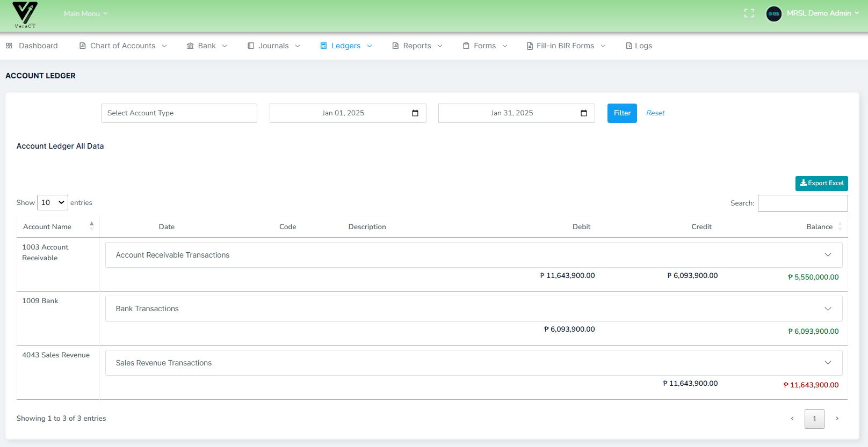Open the Ledgers menu
Image resolution: width=868 pixels, height=447 pixels.
[x=346, y=46]
